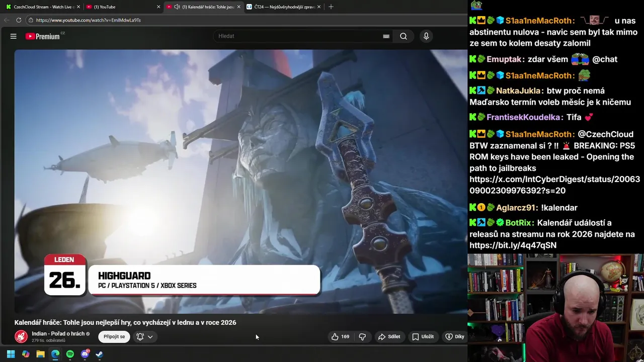Click the !kalendar command message

tap(559, 208)
